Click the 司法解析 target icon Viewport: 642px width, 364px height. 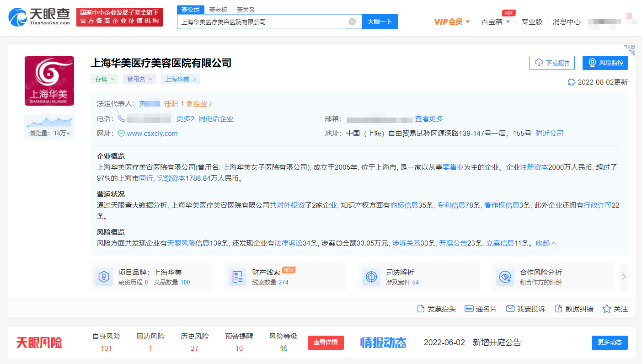[x=371, y=277]
